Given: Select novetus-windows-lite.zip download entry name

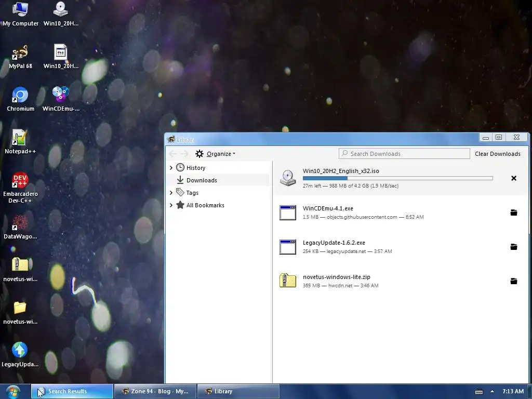Looking at the screenshot, I should click(336, 277).
